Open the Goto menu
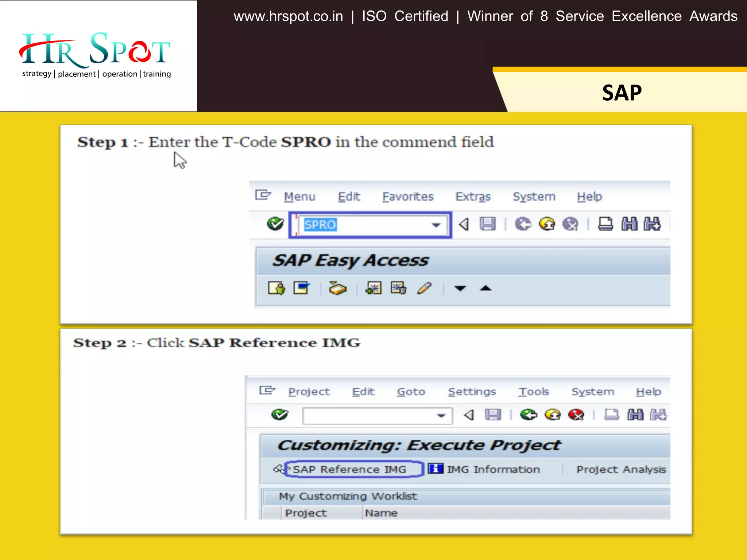 coord(411,392)
